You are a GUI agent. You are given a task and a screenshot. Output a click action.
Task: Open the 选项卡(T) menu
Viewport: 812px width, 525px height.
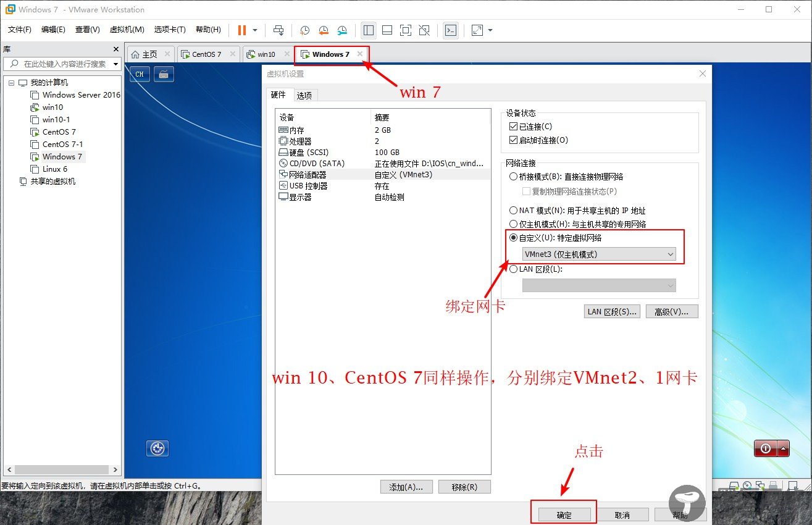[x=170, y=30]
